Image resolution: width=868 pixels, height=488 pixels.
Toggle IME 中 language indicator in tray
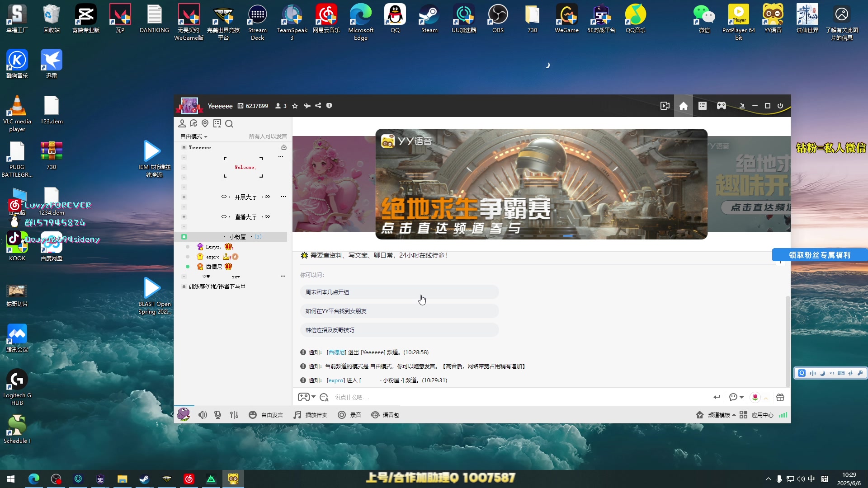[811, 479]
